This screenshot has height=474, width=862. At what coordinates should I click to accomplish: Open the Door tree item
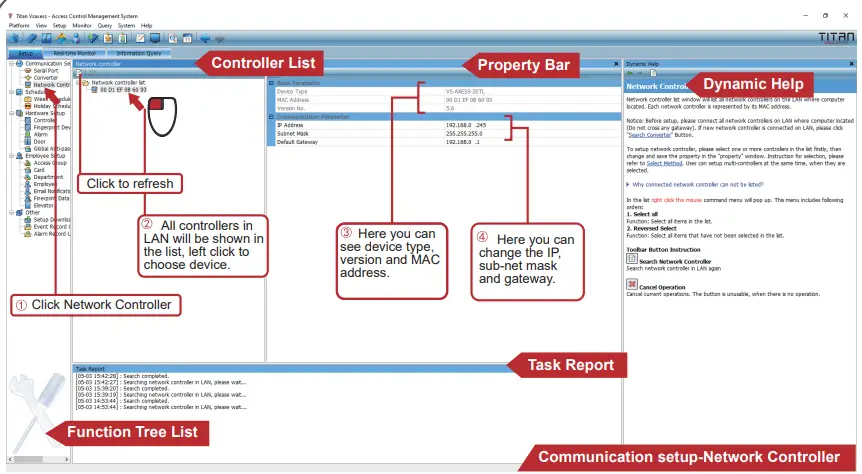35,141
